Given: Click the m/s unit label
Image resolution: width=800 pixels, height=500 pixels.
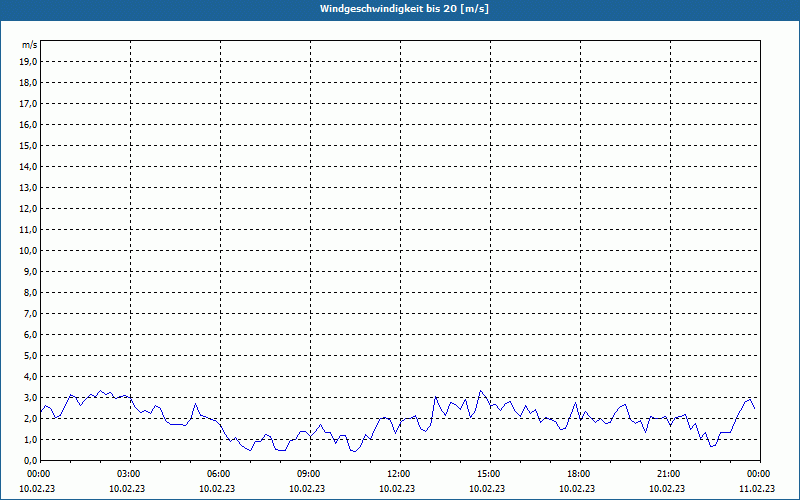Looking at the screenshot, I should pos(29,45).
